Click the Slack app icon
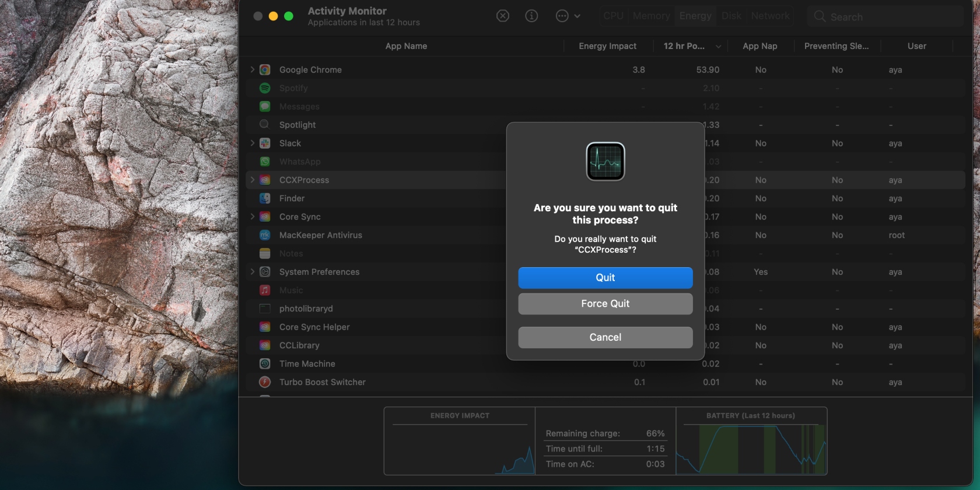Screen dimensions: 980x490 [x=265, y=143]
